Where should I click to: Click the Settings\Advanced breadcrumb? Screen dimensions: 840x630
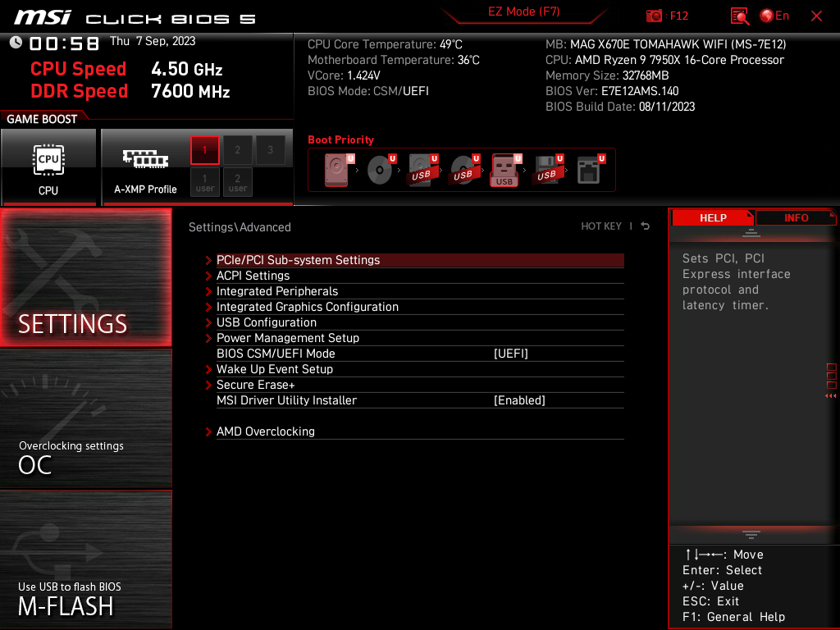tap(240, 227)
